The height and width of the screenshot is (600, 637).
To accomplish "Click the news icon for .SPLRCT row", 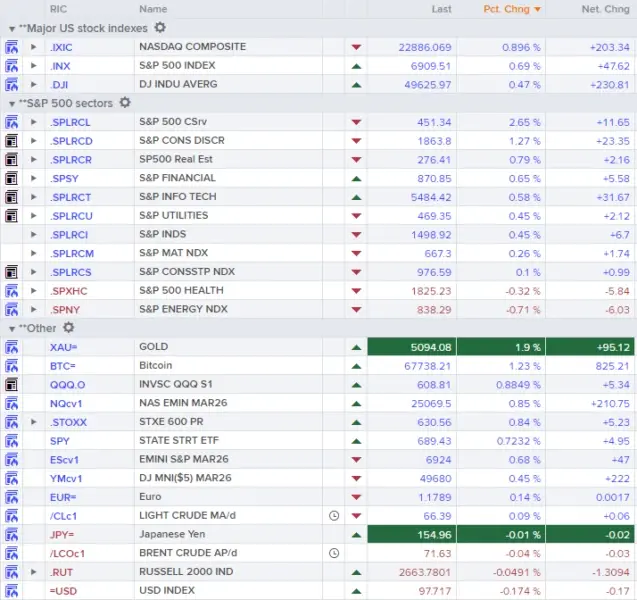I will 11,197.
